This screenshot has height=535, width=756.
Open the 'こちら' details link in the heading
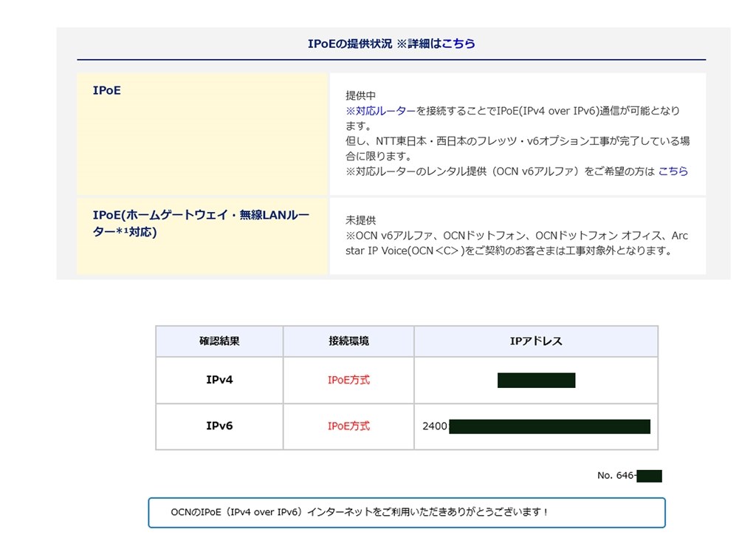pos(458,44)
